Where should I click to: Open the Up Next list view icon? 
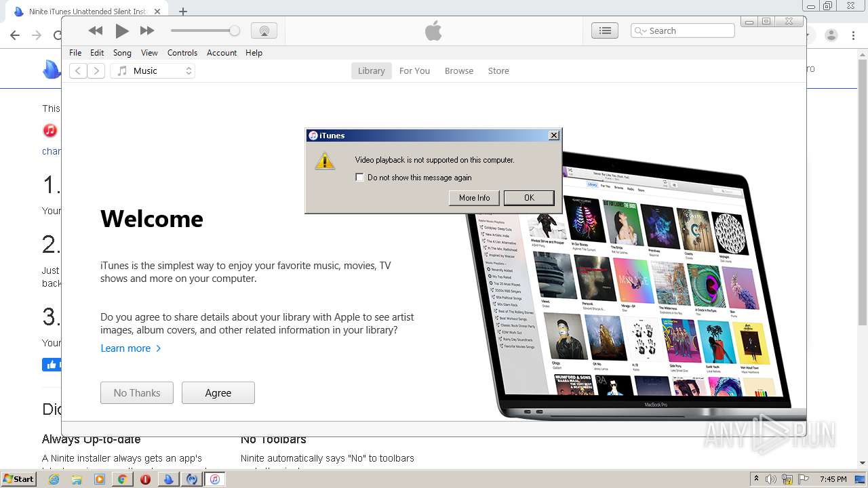click(x=605, y=30)
